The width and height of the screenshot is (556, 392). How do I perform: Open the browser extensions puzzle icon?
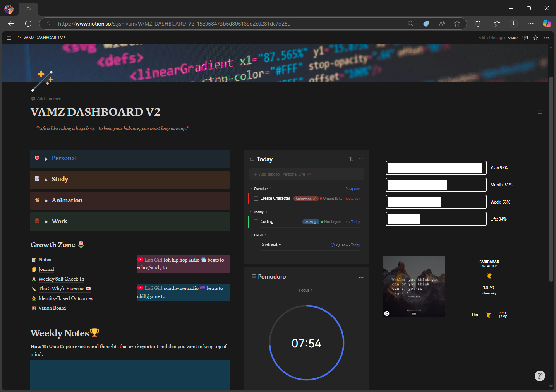click(x=478, y=24)
